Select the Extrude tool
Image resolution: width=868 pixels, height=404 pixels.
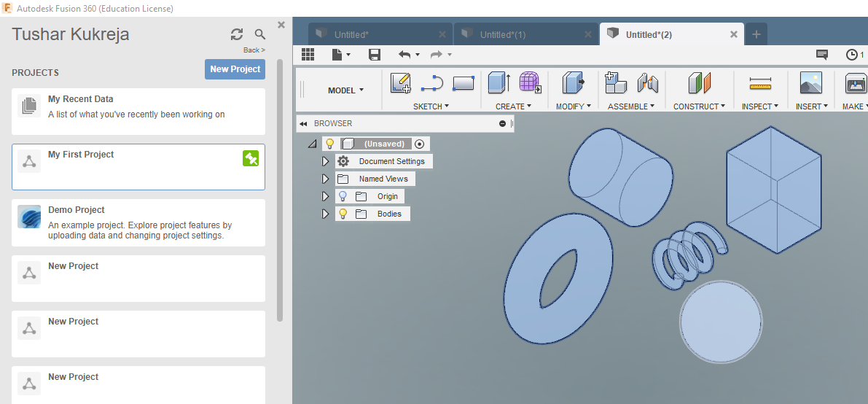pyautogui.click(x=499, y=82)
